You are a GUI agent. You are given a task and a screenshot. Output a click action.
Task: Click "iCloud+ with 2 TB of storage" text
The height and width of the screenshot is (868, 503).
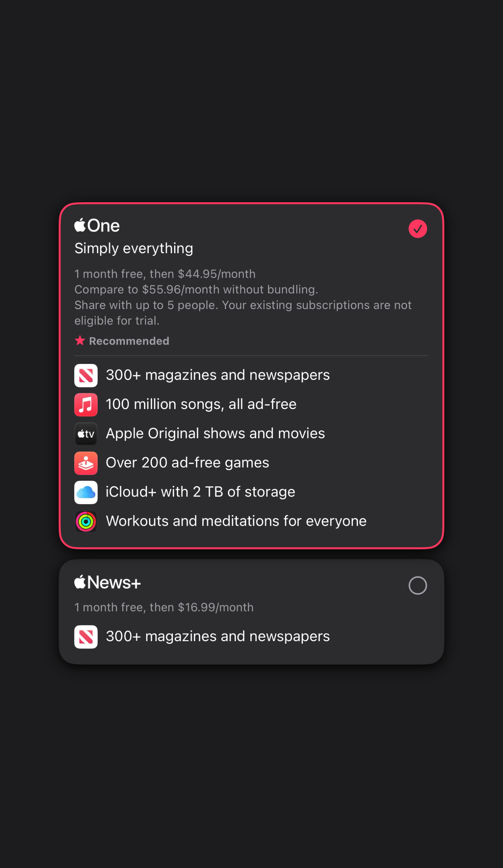200,492
